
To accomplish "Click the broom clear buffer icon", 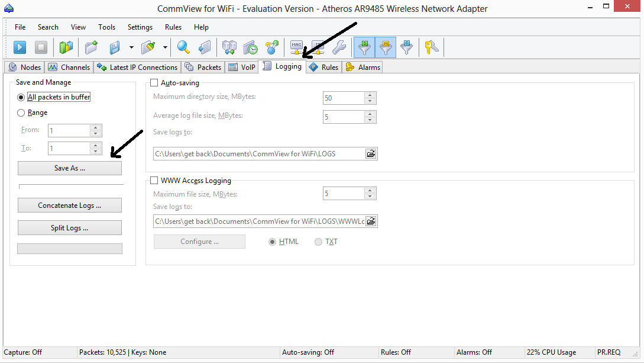I will pyautogui.click(x=148, y=47).
